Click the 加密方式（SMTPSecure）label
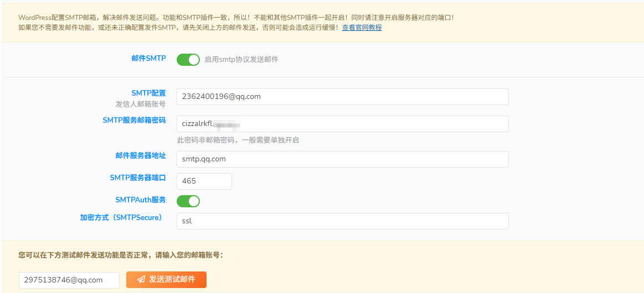 (122, 217)
